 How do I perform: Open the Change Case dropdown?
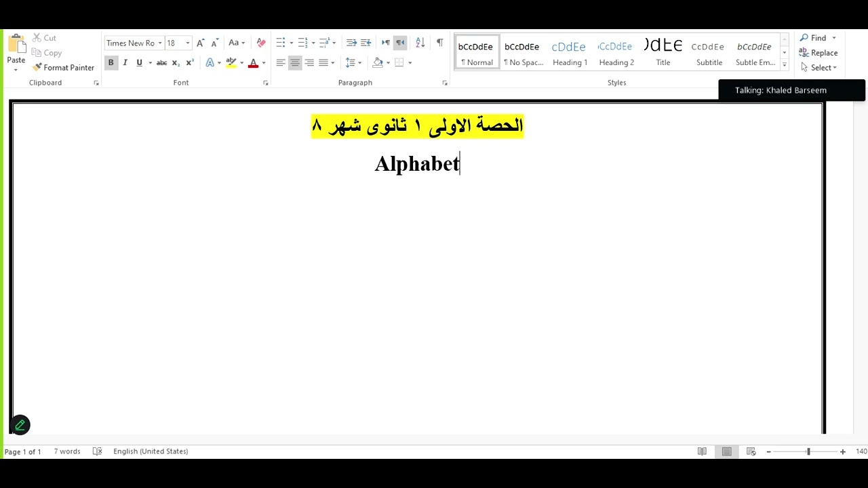pyautogui.click(x=237, y=43)
